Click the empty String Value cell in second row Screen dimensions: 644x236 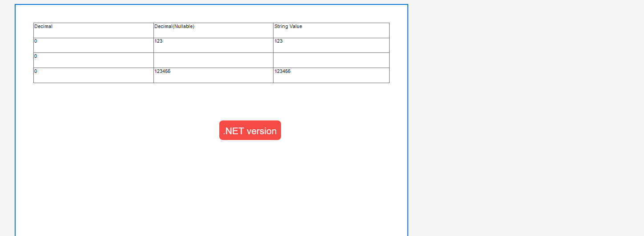click(x=331, y=60)
